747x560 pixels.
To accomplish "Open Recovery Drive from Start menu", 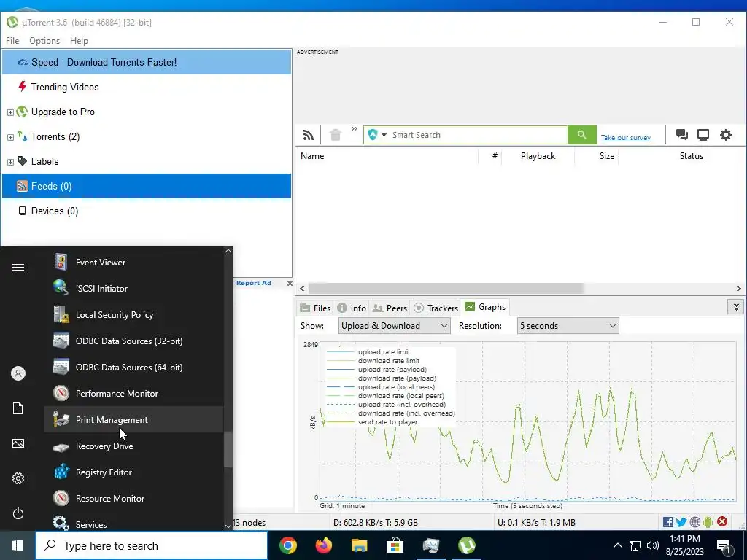I will 133,446.
